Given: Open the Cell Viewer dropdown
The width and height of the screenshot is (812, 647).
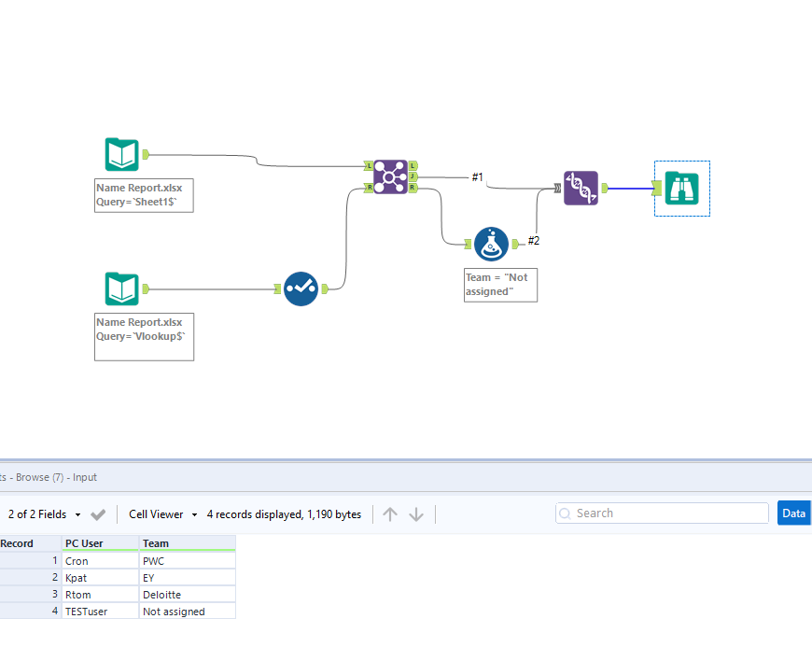Looking at the screenshot, I should (x=193, y=513).
